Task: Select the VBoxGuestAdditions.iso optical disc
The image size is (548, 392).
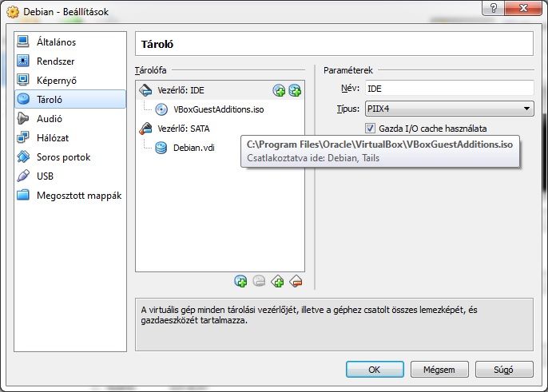Action: click(x=218, y=109)
